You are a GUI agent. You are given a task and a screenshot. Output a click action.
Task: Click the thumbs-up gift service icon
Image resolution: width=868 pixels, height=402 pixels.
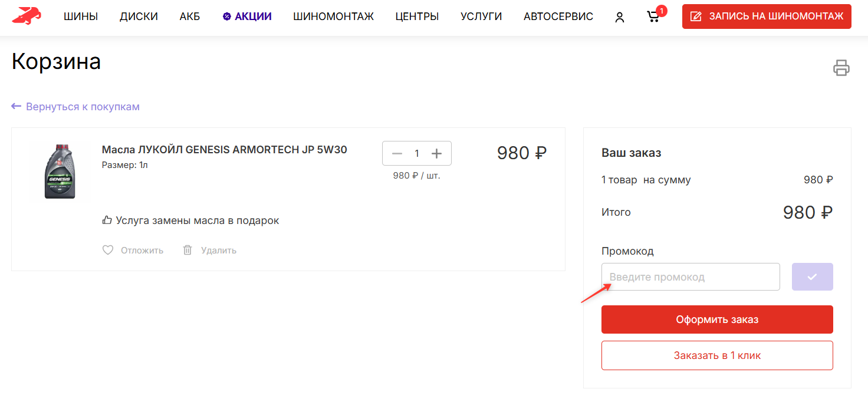107,219
